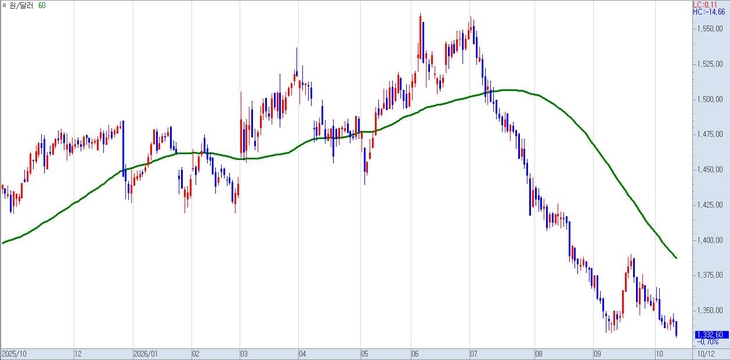730x360 pixels.
Task: Click the 1,500.00 price axis label
Action: [710, 99]
